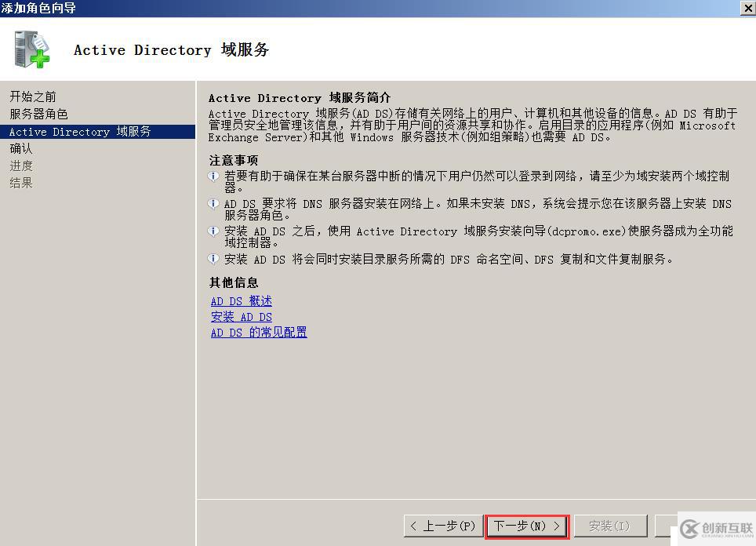The width and height of the screenshot is (756, 546).
Task: Continue with 下一步(N) button
Action: 527,526
